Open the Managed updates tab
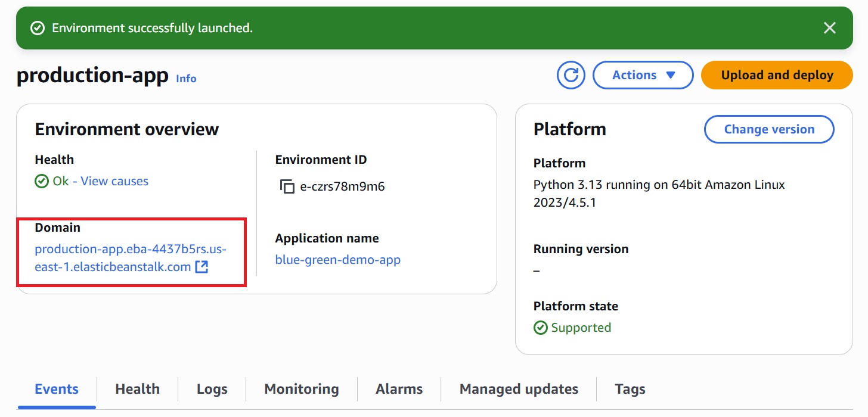The image size is (868, 417). (519, 389)
